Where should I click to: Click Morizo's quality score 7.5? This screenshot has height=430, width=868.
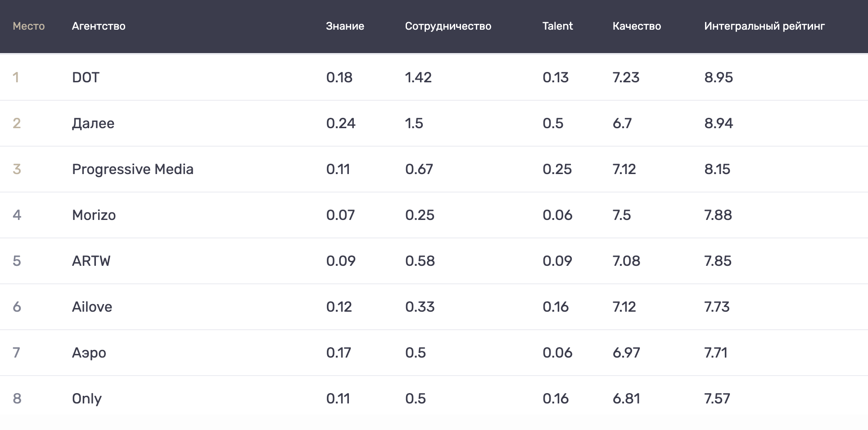pyautogui.click(x=622, y=215)
